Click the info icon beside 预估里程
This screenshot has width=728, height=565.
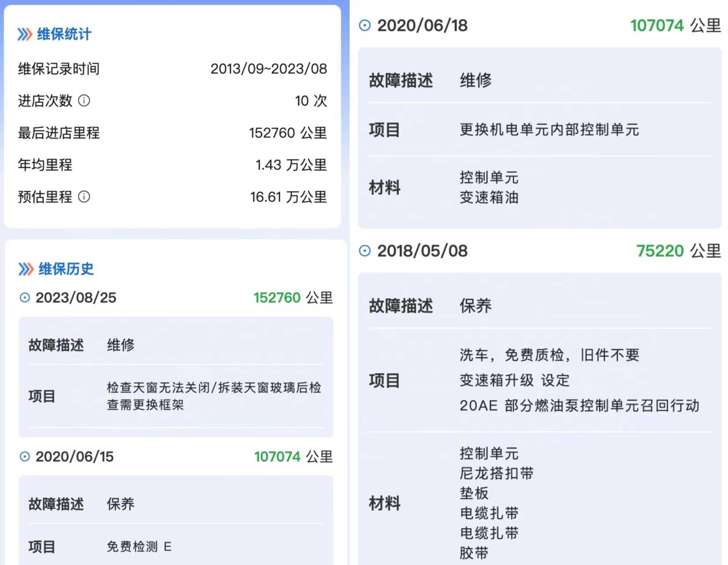click(84, 197)
